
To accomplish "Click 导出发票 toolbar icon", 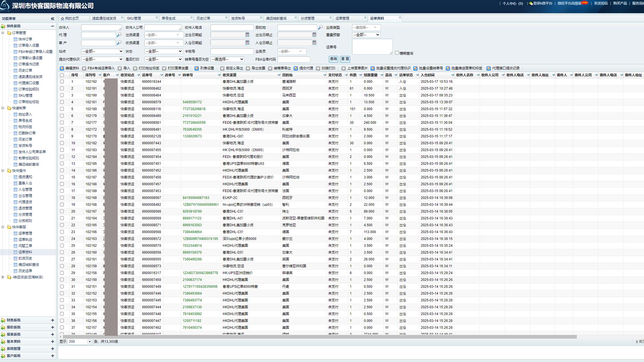I will tap(248, 68).
